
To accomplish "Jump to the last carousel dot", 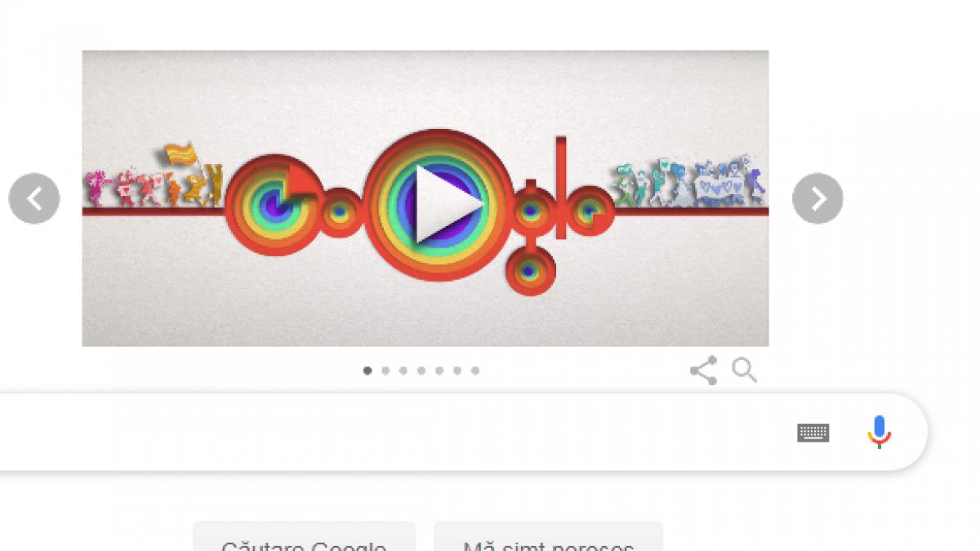I will tap(475, 371).
